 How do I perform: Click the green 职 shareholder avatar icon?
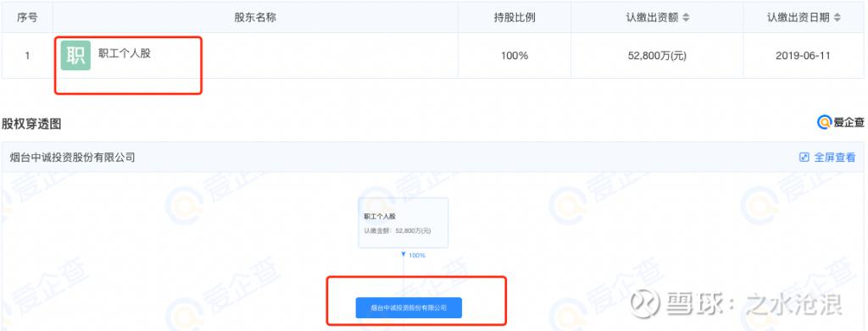pos(75,55)
